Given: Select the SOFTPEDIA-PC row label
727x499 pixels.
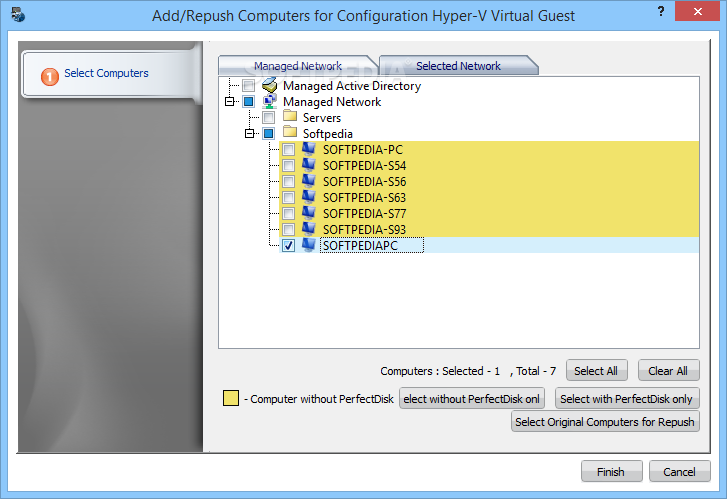Looking at the screenshot, I should [x=363, y=150].
